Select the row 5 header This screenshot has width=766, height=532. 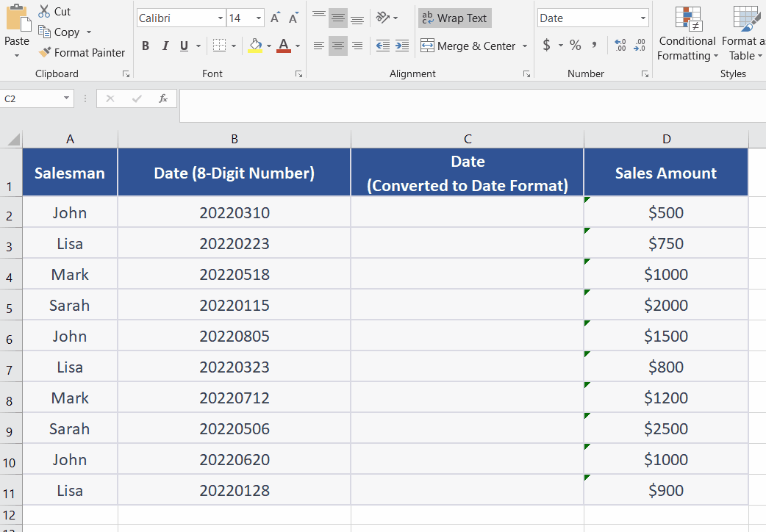10,305
